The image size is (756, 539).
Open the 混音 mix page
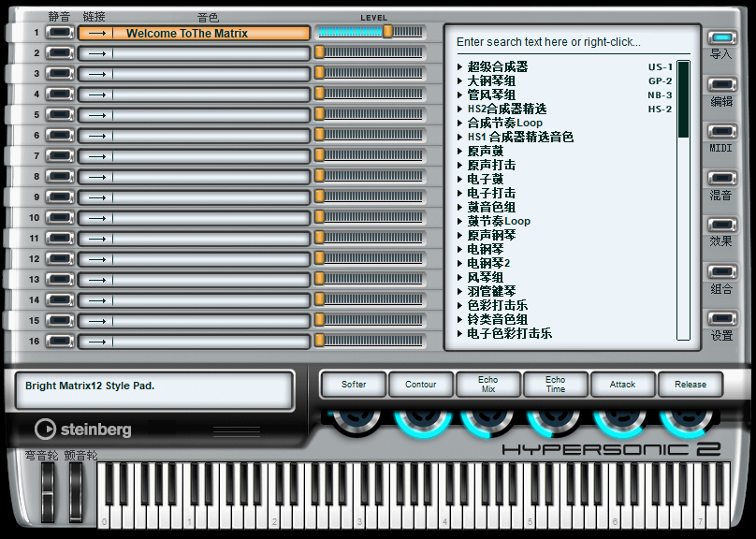click(721, 178)
